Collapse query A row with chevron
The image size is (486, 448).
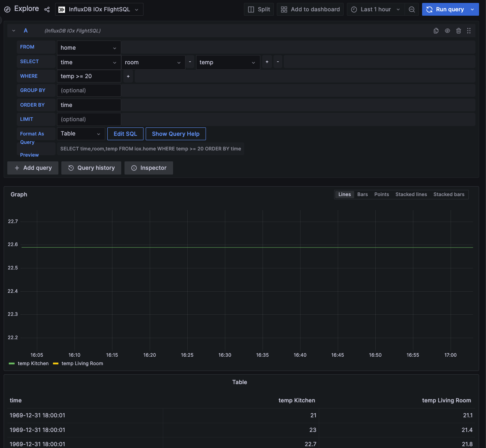pos(14,31)
